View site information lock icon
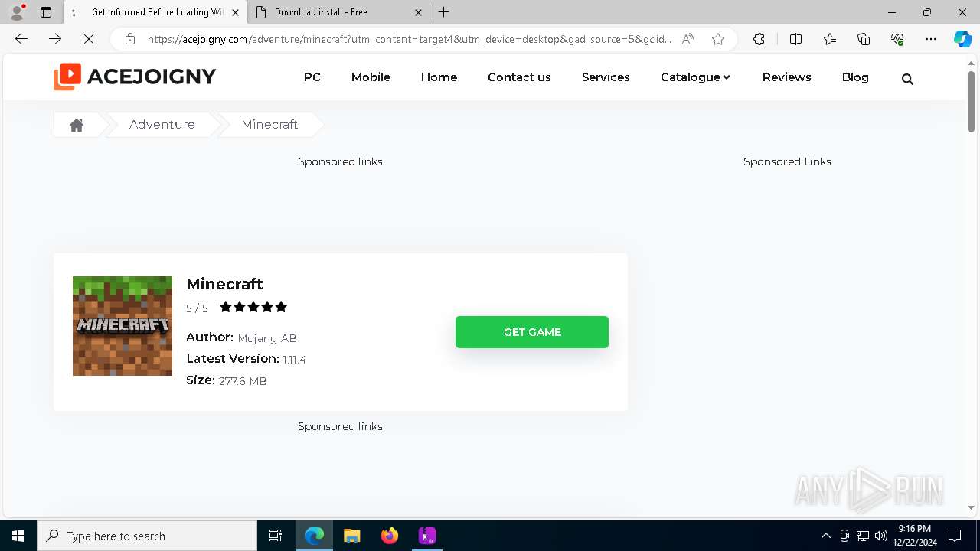980x551 pixels. pos(130,39)
